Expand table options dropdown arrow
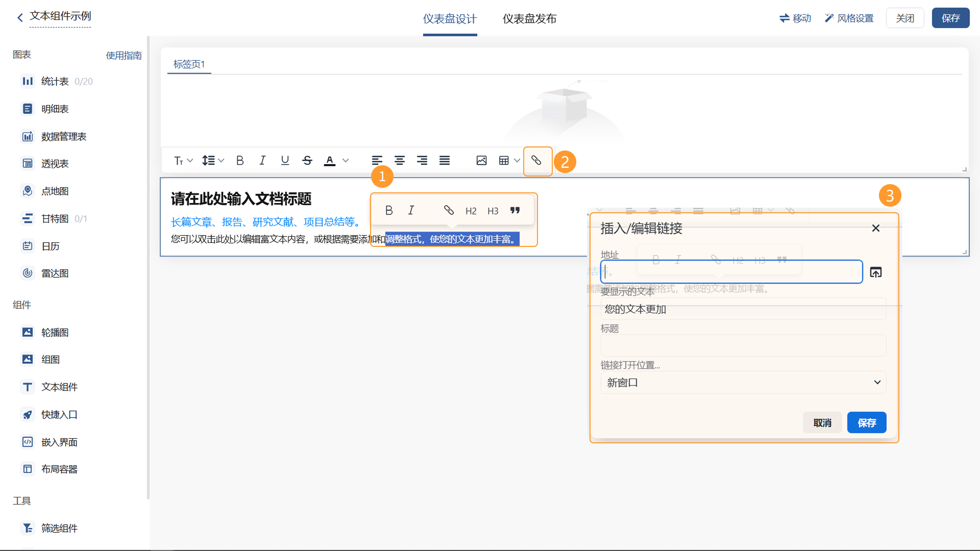 click(517, 160)
